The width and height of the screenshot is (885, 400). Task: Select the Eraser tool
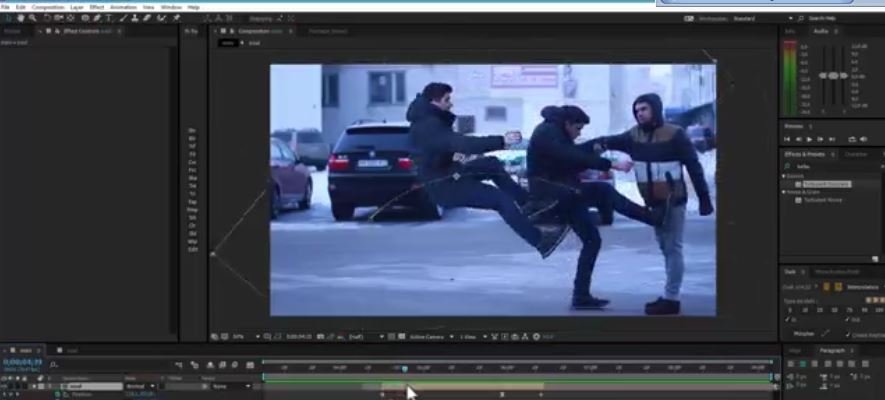(147, 18)
